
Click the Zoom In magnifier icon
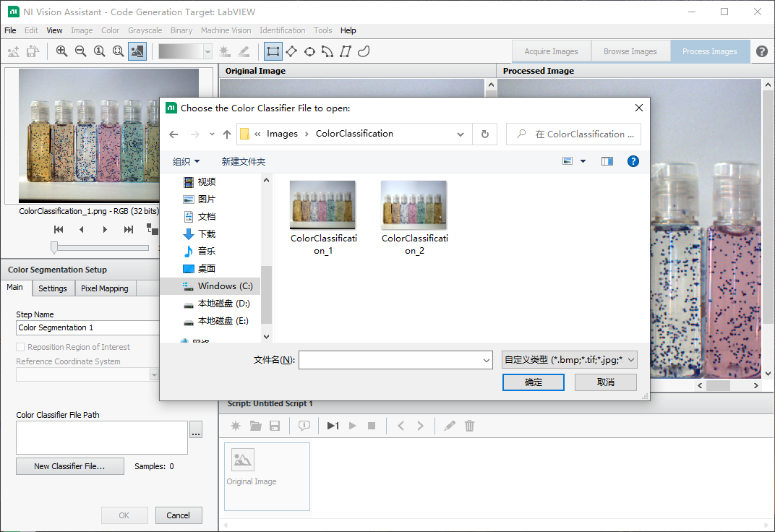62,51
